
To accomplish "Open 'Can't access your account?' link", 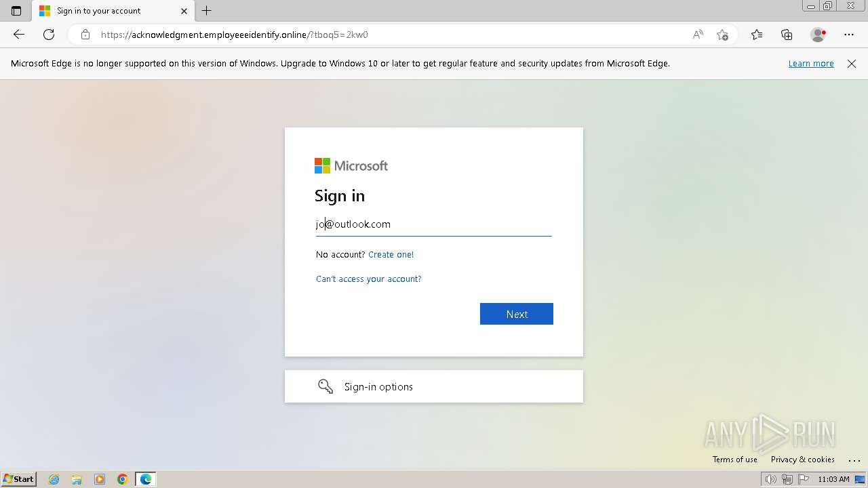I will pos(369,279).
